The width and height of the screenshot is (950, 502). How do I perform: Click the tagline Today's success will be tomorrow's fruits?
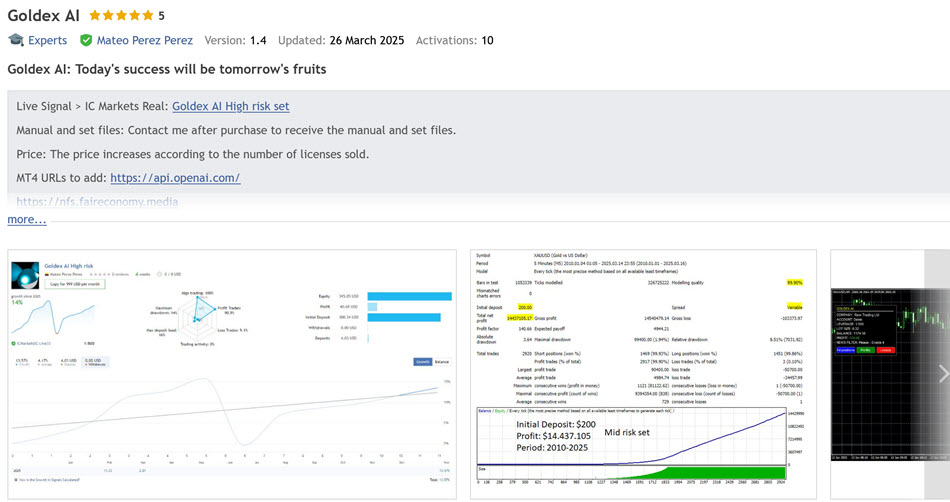click(x=201, y=69)
